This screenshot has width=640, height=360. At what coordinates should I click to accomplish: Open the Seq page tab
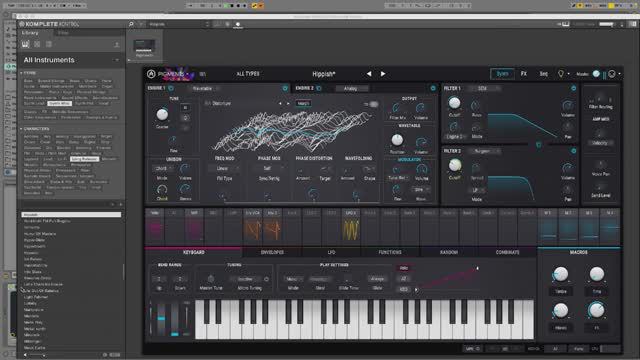(x=544, y=74)
